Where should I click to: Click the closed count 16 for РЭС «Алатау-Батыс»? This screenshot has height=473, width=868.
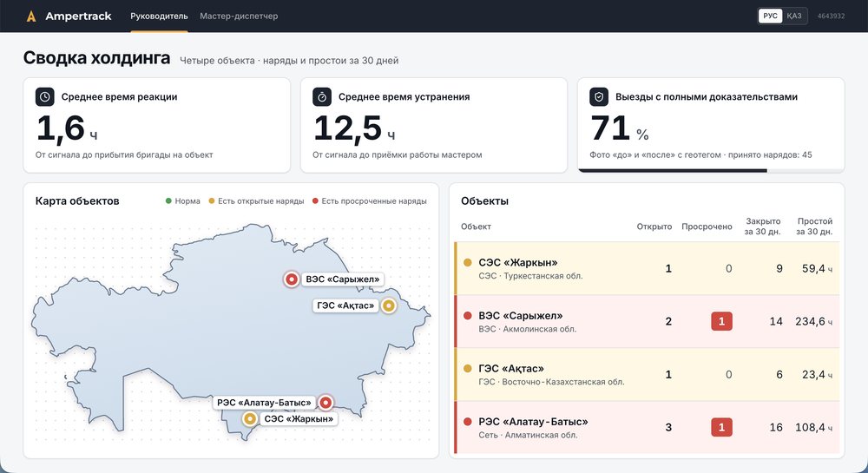click(776, 427)
